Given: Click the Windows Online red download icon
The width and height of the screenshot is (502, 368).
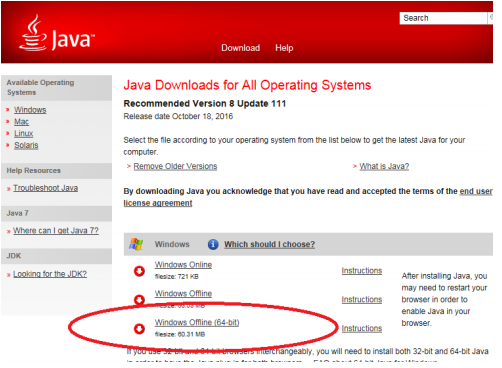Looking at the screenshot, I should [139, 271].
